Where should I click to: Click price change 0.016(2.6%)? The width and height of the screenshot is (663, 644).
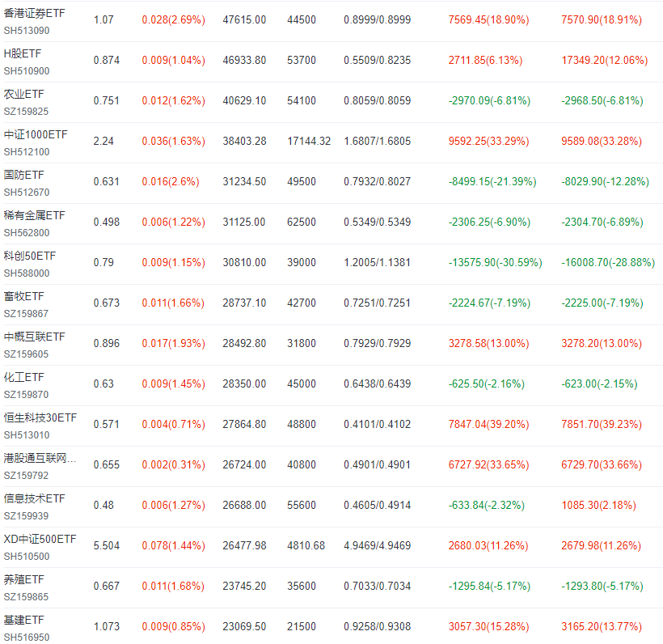coord(171,182)
